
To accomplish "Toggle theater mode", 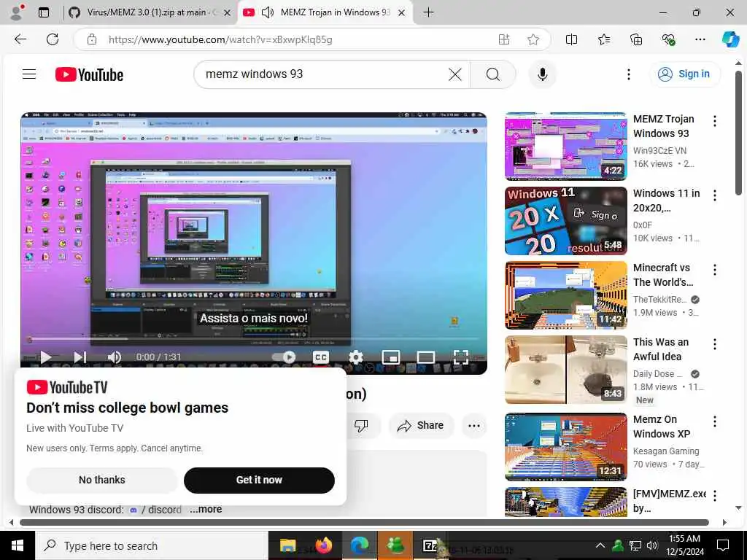I will coord(425,357).
